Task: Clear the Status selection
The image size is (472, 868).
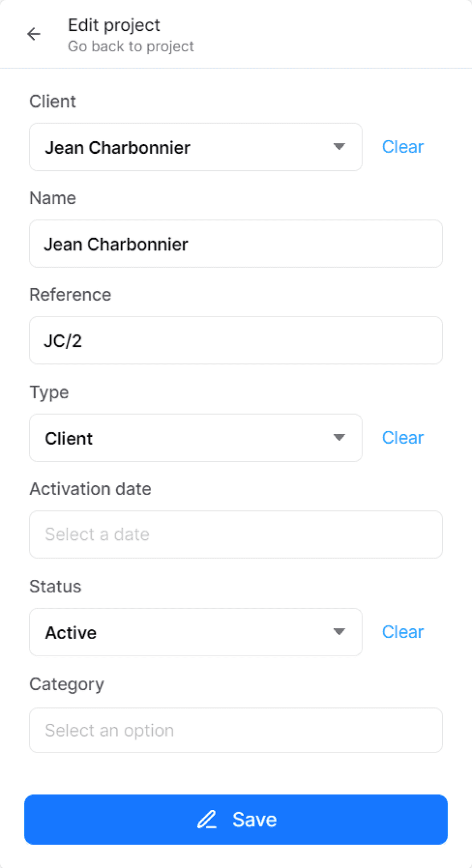Action: [x=402, y=632]
